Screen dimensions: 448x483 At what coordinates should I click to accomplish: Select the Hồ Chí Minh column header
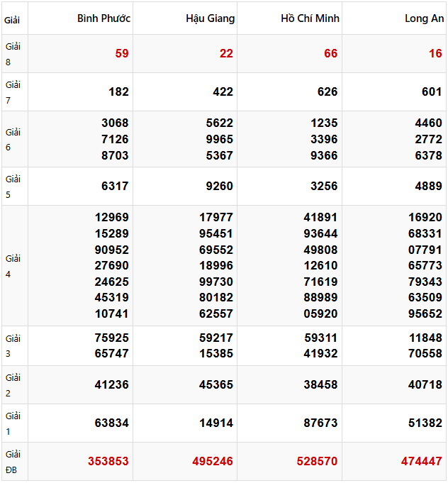[x=310, y=18]
